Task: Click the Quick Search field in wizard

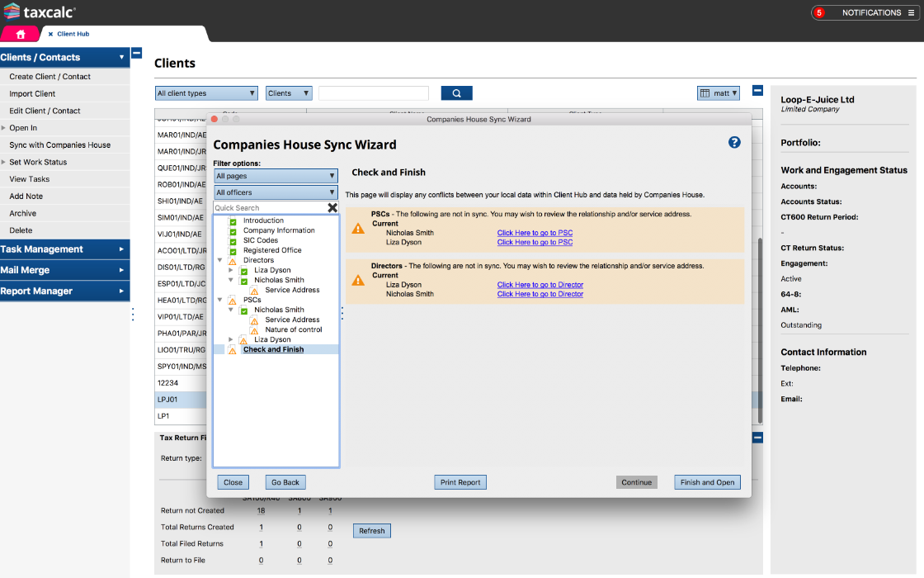Action: point(270,207)
